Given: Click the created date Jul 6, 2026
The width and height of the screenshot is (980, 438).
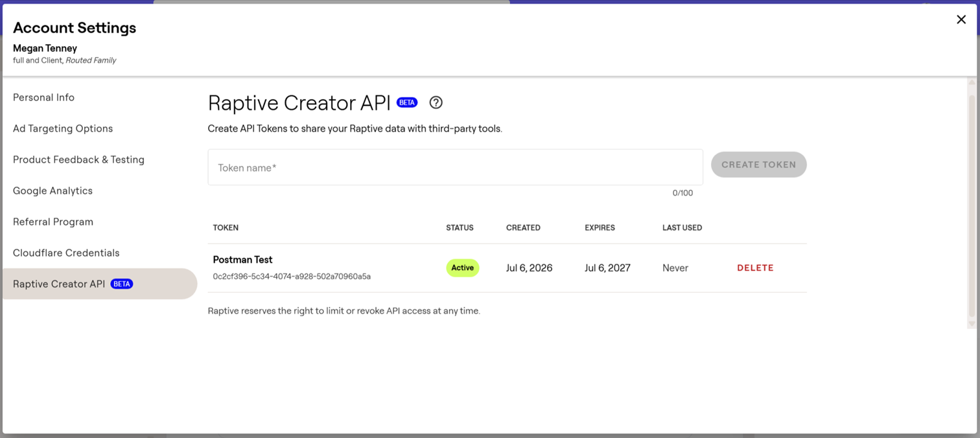Looking at the screenshot, I should [529, 268].
